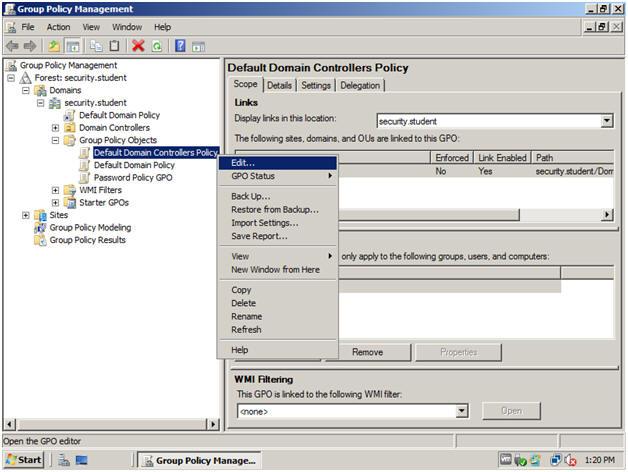Viewport: 628px width, 472px height.
Task: Open the Start menu
Action: click(24, 460)
